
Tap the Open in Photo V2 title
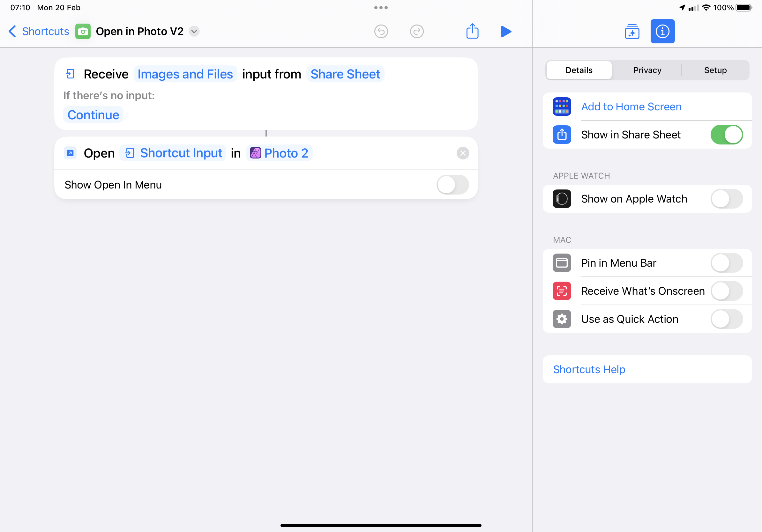139,32
